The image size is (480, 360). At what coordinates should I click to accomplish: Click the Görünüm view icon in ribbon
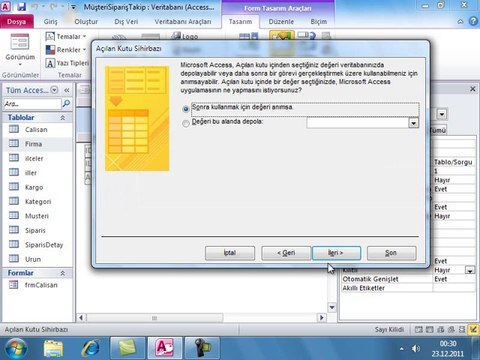(x=20, y=42)
